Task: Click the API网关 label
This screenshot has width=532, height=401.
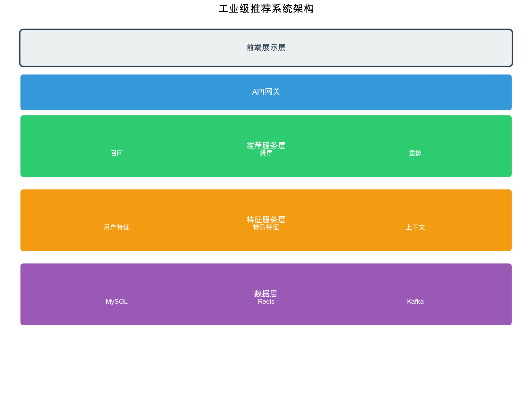Action: [x=266, y=92]
